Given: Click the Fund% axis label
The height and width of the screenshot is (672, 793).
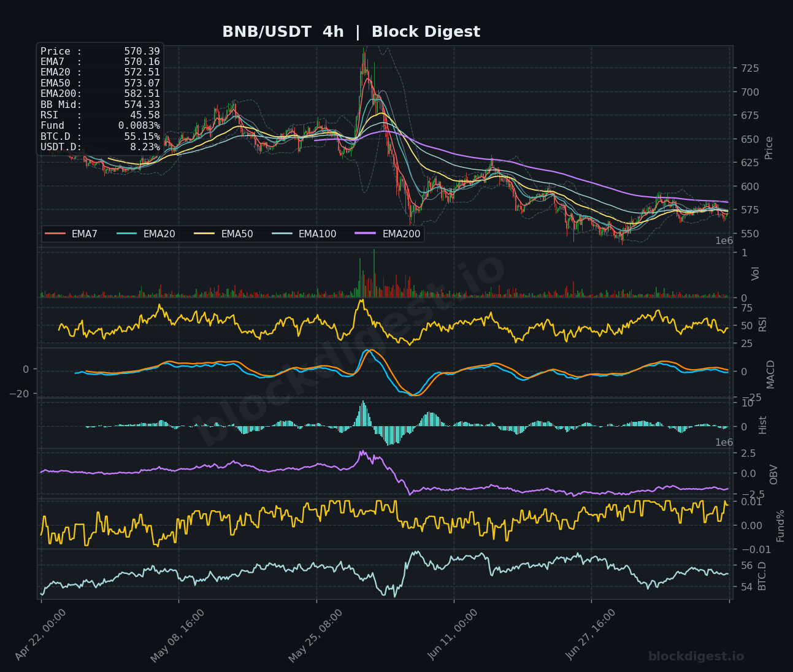Looking at the screenshot, I should click(780, 525).
